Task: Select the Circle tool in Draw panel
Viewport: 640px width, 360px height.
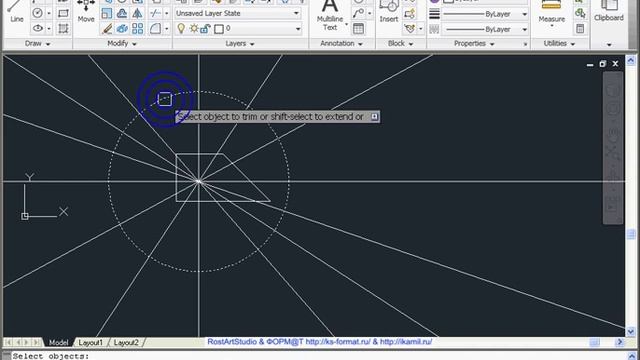Action: (x=37, y=13)
